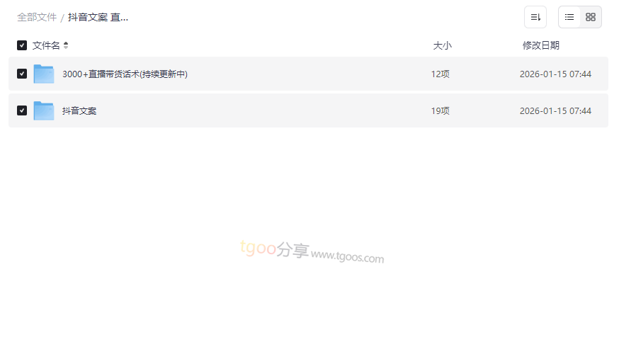Click the 文件名 column header

(46, 45)
